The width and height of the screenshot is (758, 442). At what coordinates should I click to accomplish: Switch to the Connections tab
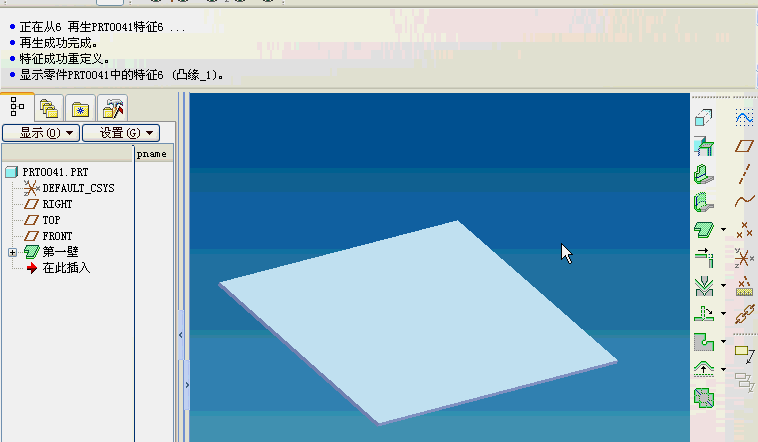(113, 108)
